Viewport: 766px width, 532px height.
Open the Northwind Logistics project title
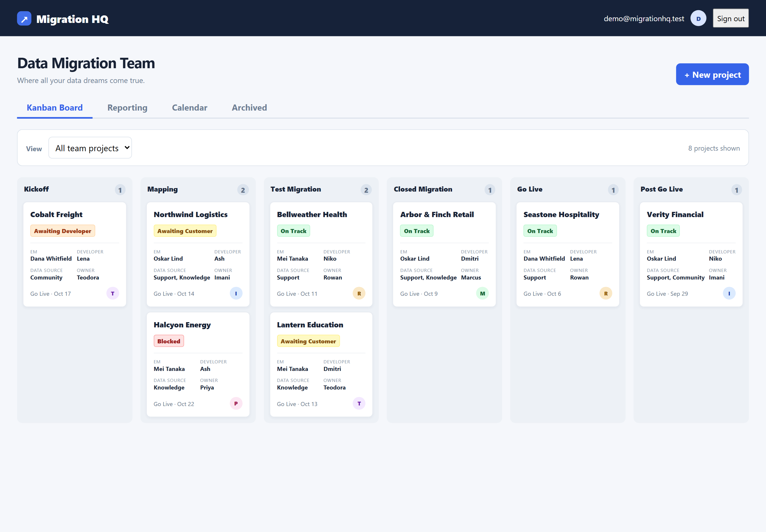click(191, 214)
